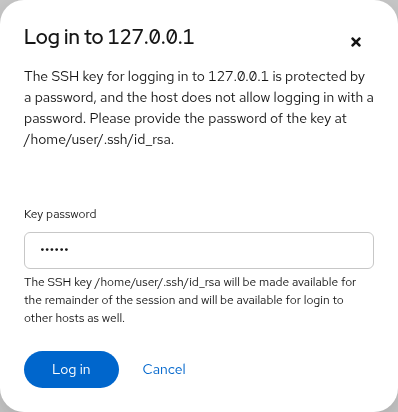Viewport: 398px width, 412px height.
Task: Click the "other hosts as well." helper text
Action: click(x=74, y=318)
